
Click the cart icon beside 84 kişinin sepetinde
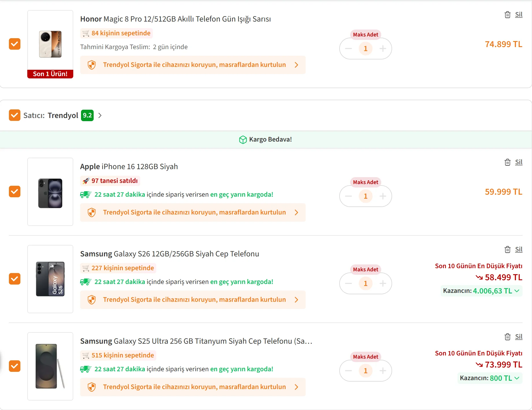[x=86, y=33]
